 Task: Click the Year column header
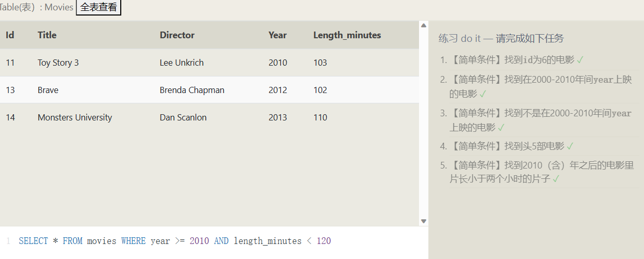[277, 35]
